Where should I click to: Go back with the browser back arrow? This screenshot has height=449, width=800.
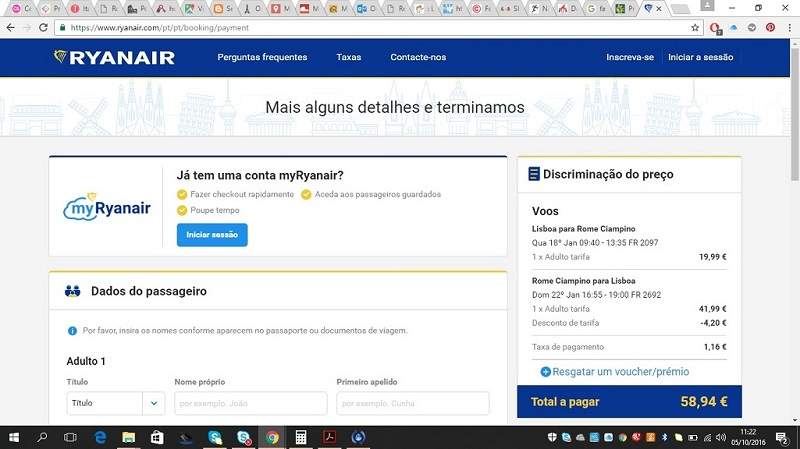tap(10, 28)
